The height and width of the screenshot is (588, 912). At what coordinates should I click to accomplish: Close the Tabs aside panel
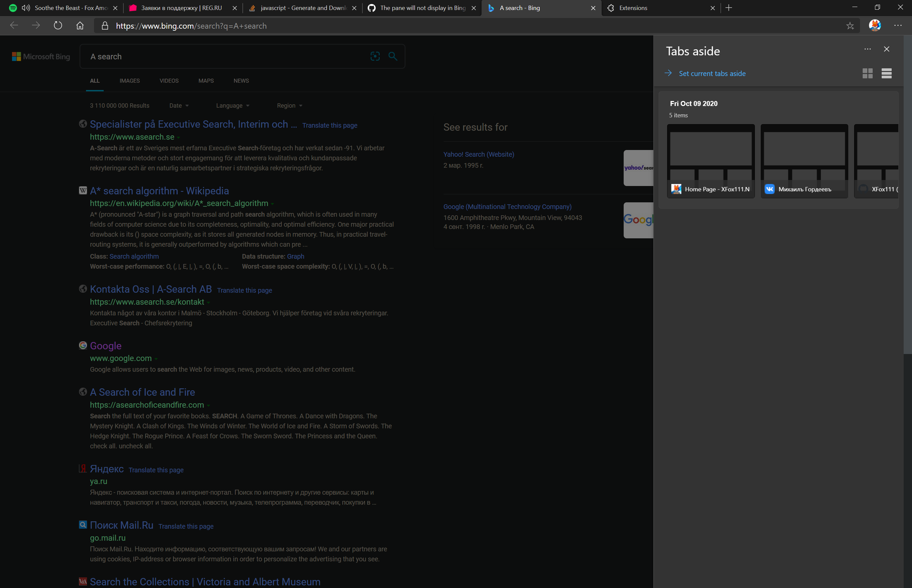tap(886, 49)
